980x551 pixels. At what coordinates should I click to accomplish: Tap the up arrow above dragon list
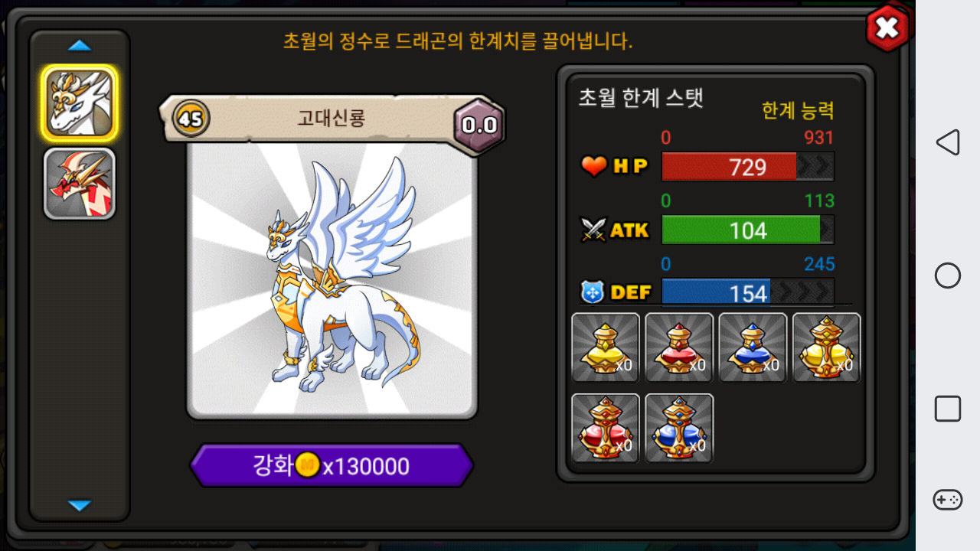point(80,46)
